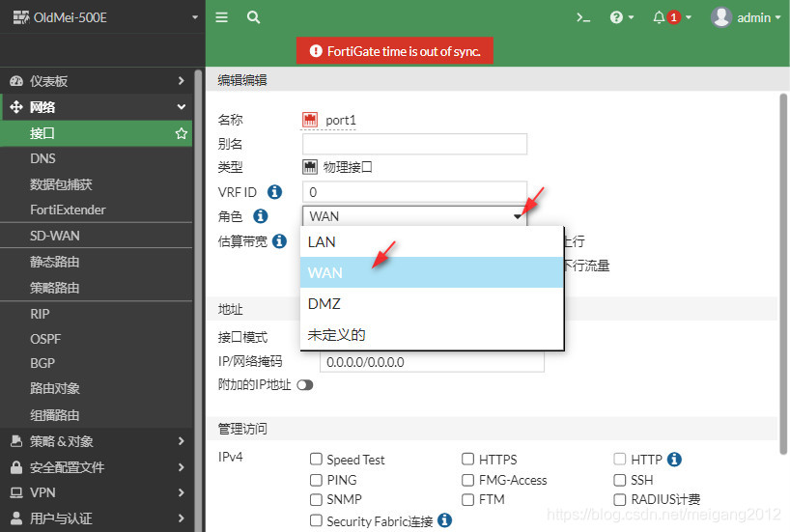Click the 用户与认证 person icon
This screenshot has width=790, height=532.
(x=16, y=518)
